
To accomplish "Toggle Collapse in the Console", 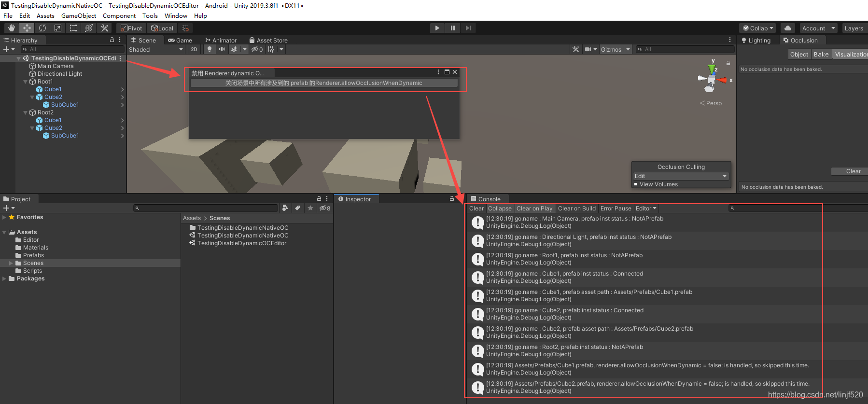I will (500, 209).
